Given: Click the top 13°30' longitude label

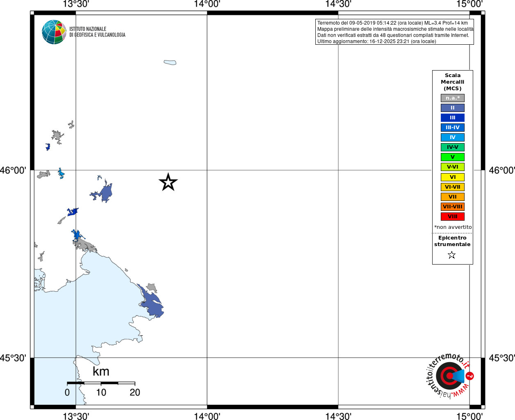Looking at the screenshot, I should 76,4.
